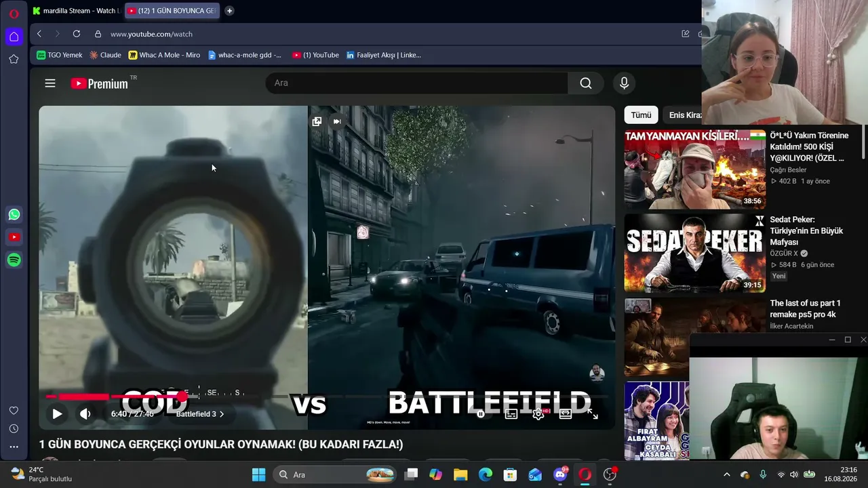868x488 pixels.
Task: Open the system tray volume icon
Action: [794, 474]
